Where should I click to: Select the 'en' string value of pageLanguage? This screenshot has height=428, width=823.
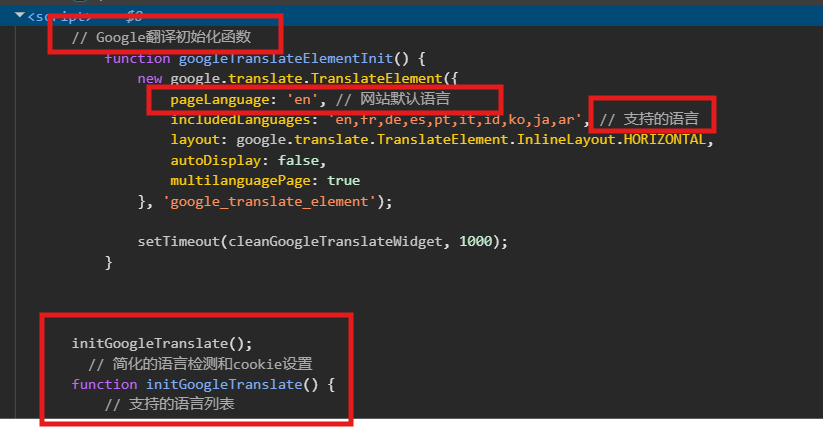302,99
